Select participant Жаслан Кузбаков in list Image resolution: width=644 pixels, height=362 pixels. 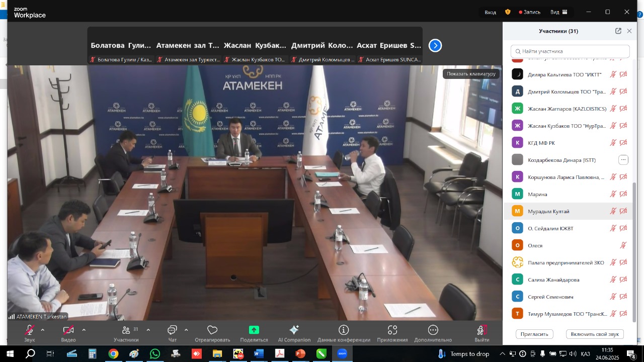(x=569, y=126)
